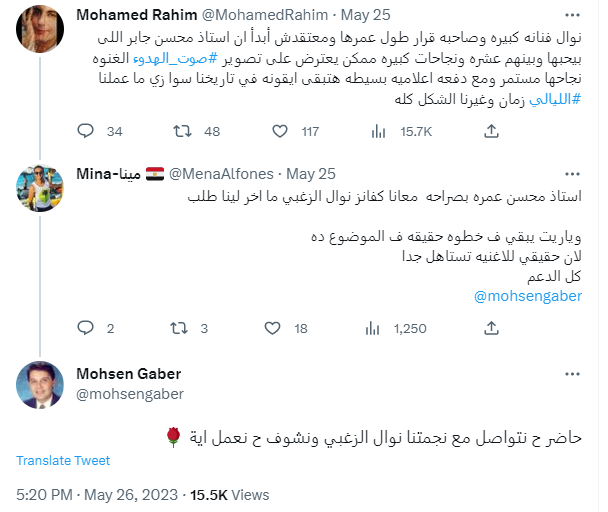608x512 pixels.
Task: Click the Mohsen Gaber display name
Action: pos(128,374)
